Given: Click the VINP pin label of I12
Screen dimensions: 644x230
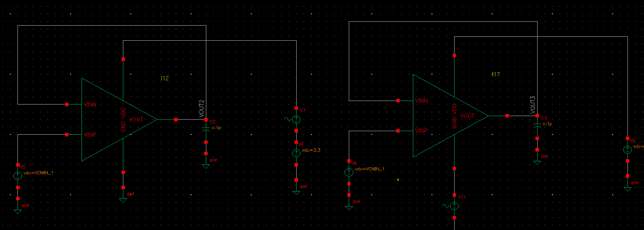Looking at the screenshot, I should click(90, 135).
